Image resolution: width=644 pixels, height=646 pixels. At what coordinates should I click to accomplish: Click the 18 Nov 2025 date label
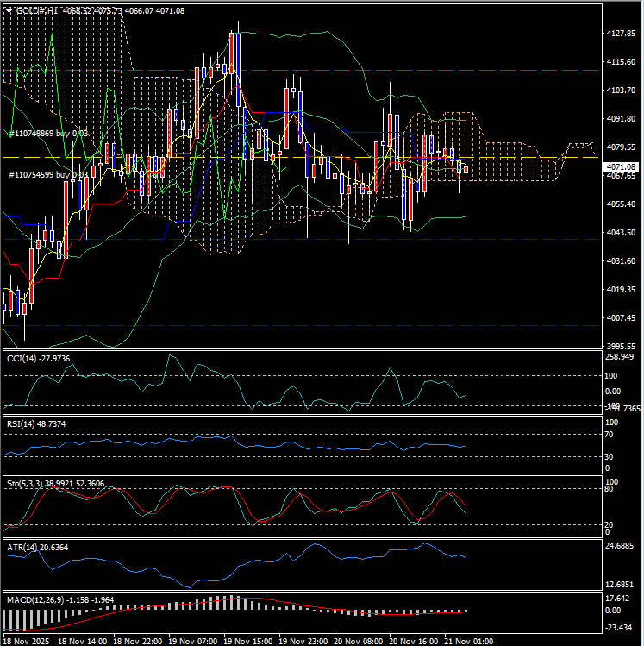coord(27,641)
